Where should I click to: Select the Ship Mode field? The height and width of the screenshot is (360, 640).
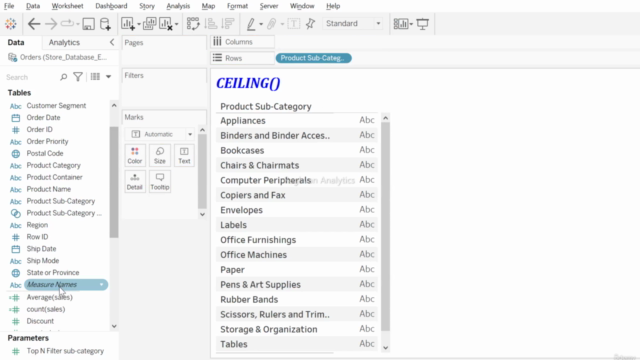(x=43, y=261)
